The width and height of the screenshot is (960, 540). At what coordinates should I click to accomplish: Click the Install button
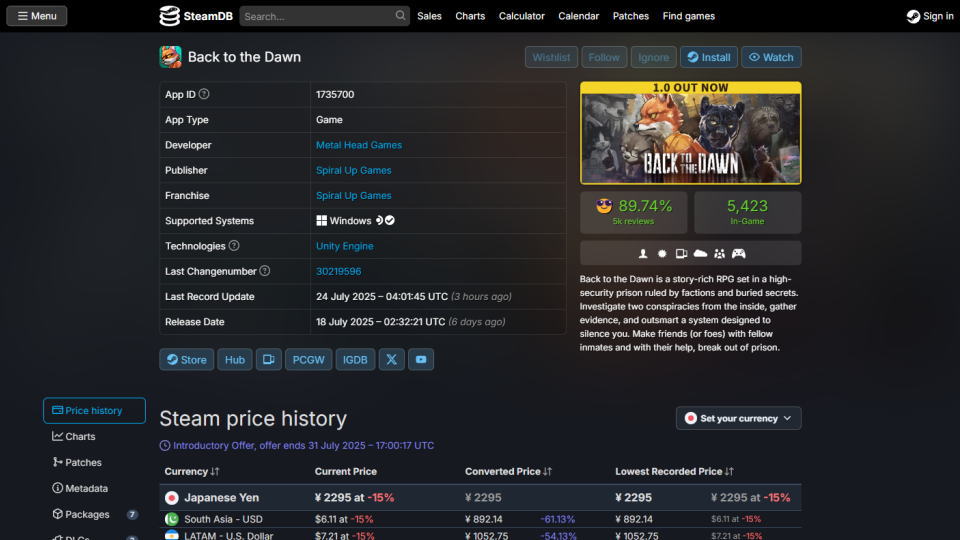(708, 57)
